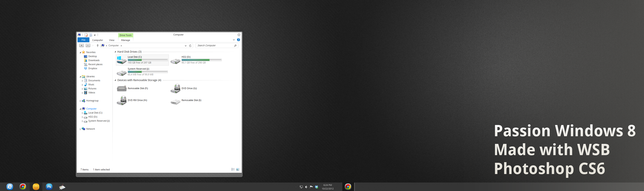This screenshot has height=191, width=644.
Task: Expand the Network tree node
Action: point(80,129)
